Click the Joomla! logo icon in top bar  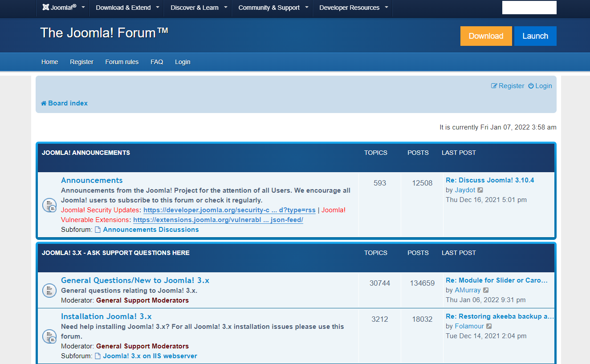45,8
